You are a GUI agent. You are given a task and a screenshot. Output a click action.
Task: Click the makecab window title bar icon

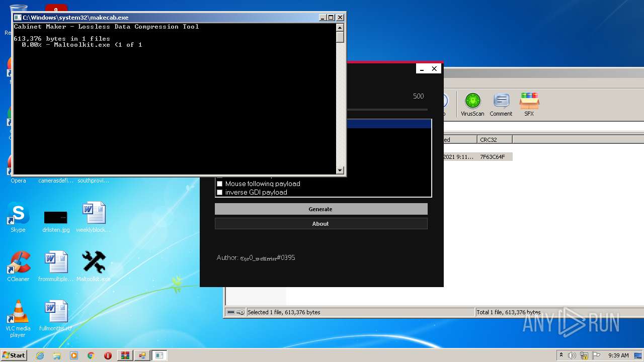[x=18, y=18]
